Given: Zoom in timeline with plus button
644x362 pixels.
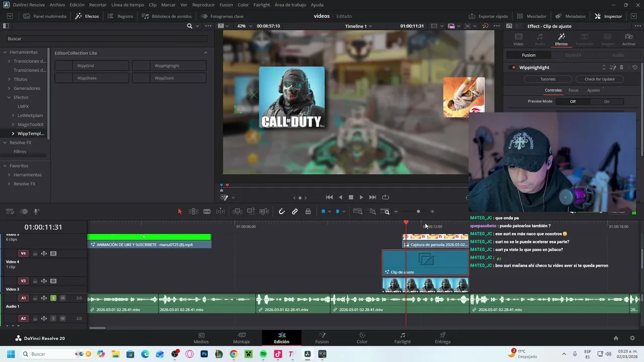Looking at the screenshot, I should 432,212.
